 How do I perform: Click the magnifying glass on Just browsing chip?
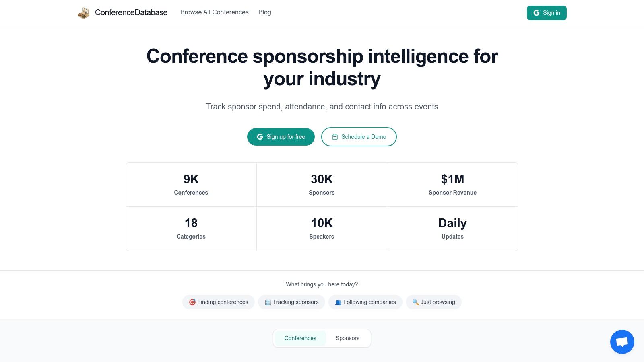coord(415,302)
